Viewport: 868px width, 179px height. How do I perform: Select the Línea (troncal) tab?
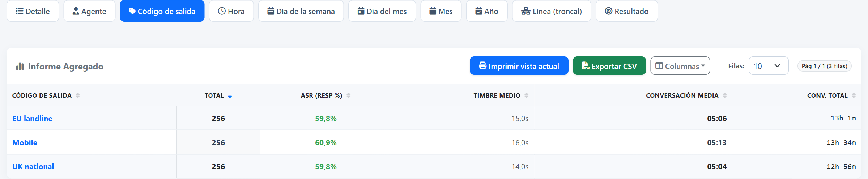click(x=552, y=11)
